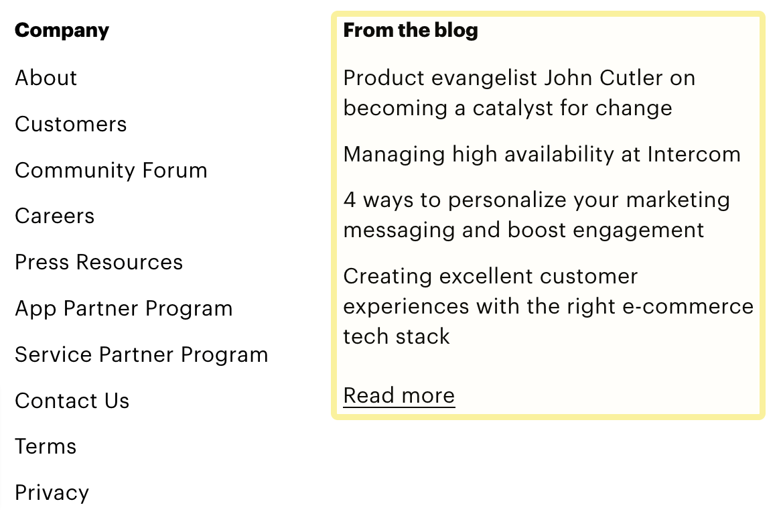Go to the Contact Us page
Screen dimensions: 781x532
[x=72, y=401]
